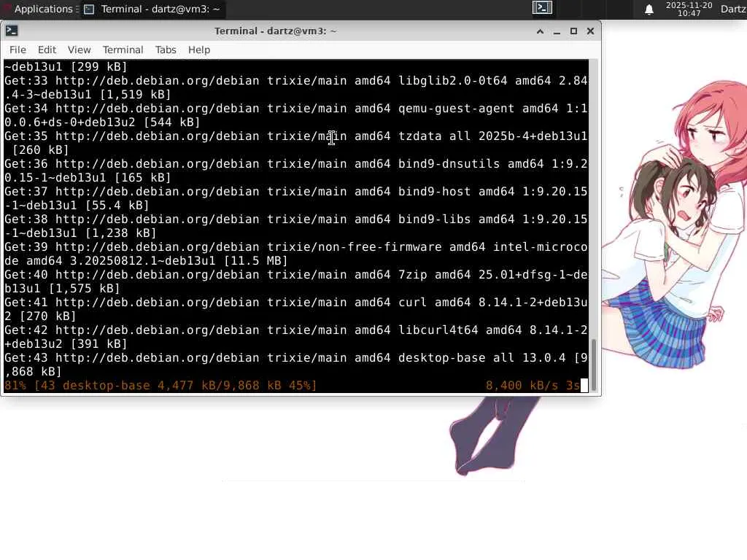Click the Get:43 desktop-base line
This screenshot has width=747, height=560.
296,365
